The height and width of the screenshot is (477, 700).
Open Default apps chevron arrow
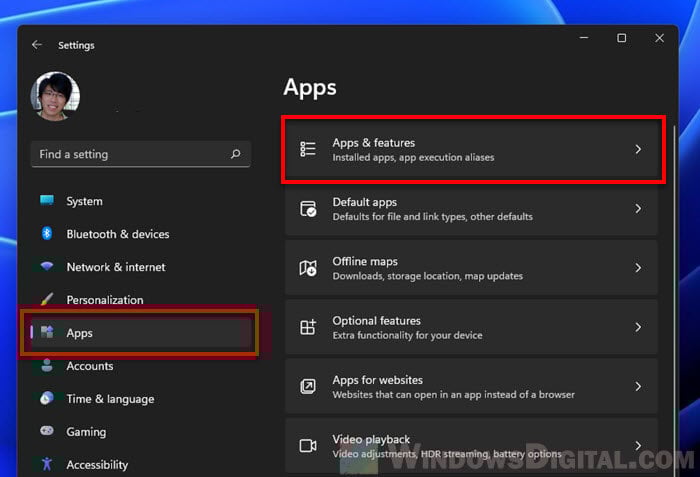[638, 209]
